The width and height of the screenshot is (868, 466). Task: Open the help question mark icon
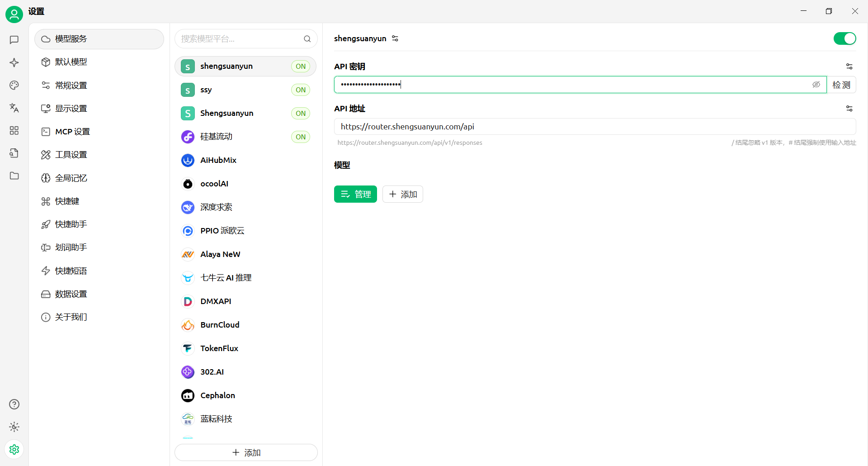point(14,404)
